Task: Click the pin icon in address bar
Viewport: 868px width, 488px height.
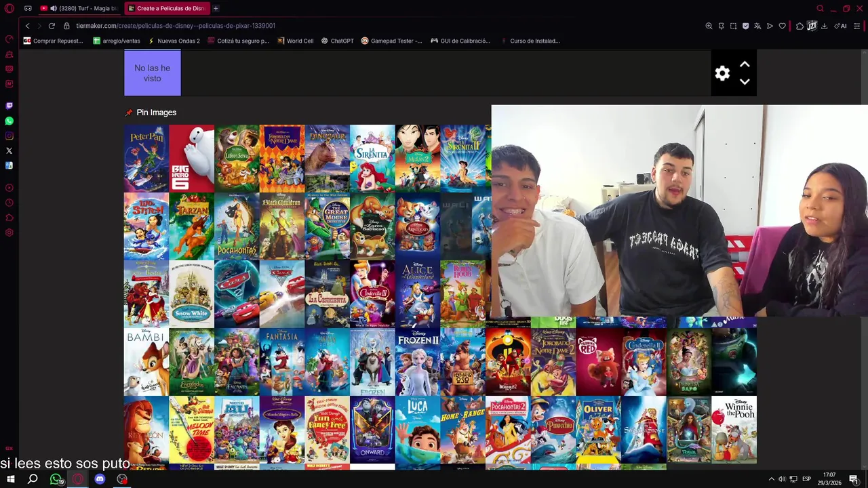Action: pyautogui.click(x=721, y=26)
